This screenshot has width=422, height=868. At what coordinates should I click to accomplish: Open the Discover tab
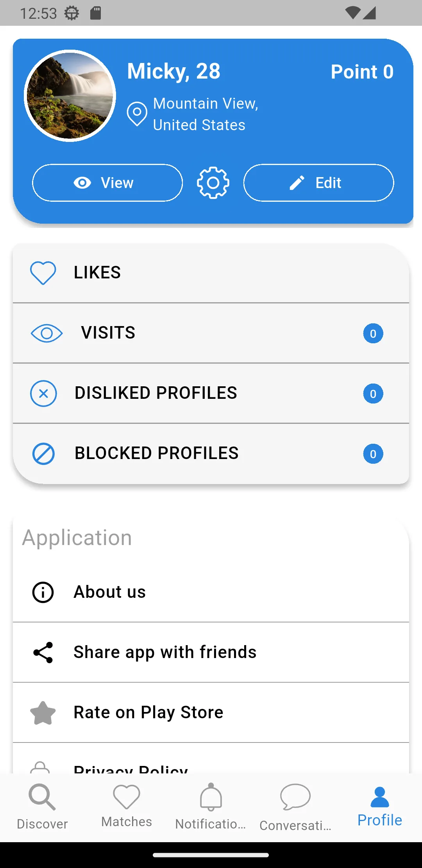42,807
